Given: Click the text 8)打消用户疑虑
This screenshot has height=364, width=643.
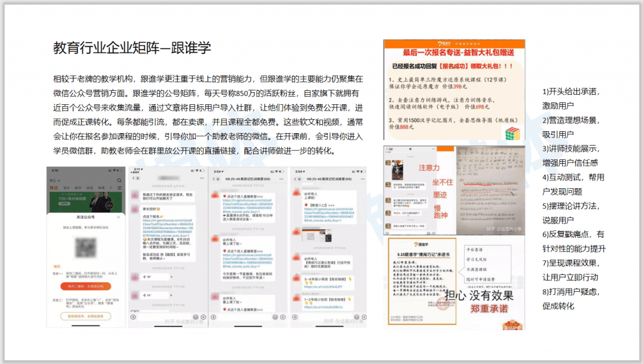Looking at the screenshot, I should click(x=570, y=291).
